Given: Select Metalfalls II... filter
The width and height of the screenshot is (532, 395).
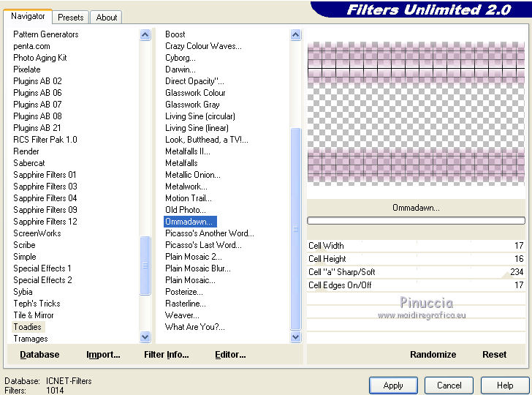Looking at the screenshot, I should point(188,151).
